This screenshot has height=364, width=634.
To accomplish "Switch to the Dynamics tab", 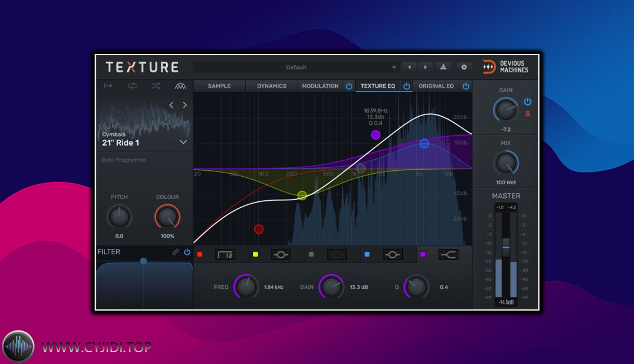I will point(272,86).
